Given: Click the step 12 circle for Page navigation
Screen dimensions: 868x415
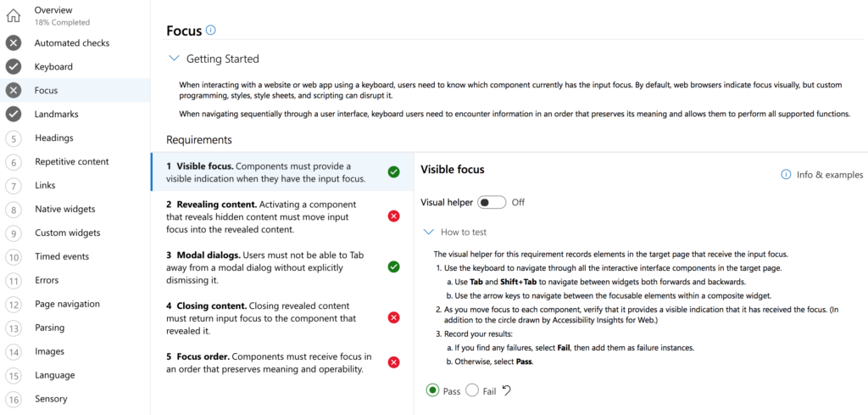Looking at the screenshot, I should coord(14,305).
